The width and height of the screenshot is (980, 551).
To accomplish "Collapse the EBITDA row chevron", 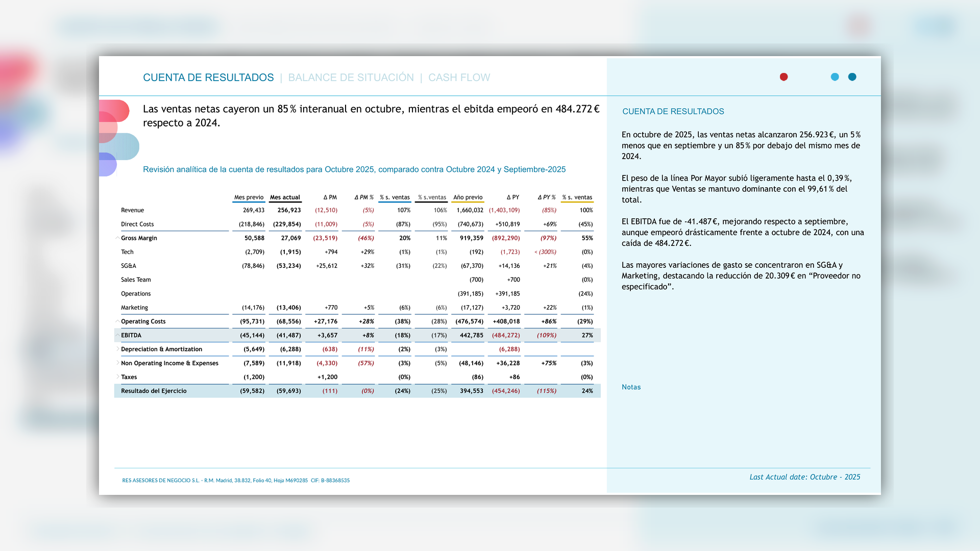I will click(x=117, y=335).
